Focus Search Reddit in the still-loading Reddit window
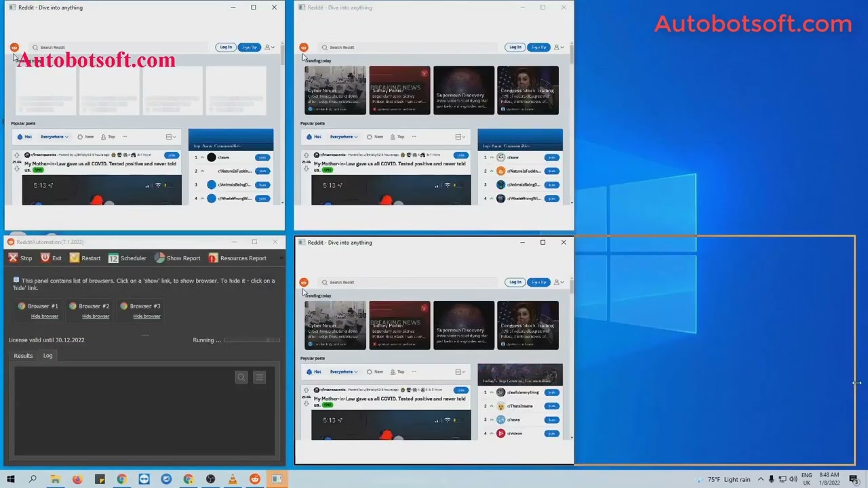This screenshot has height=488, width=868. point(119,47)
